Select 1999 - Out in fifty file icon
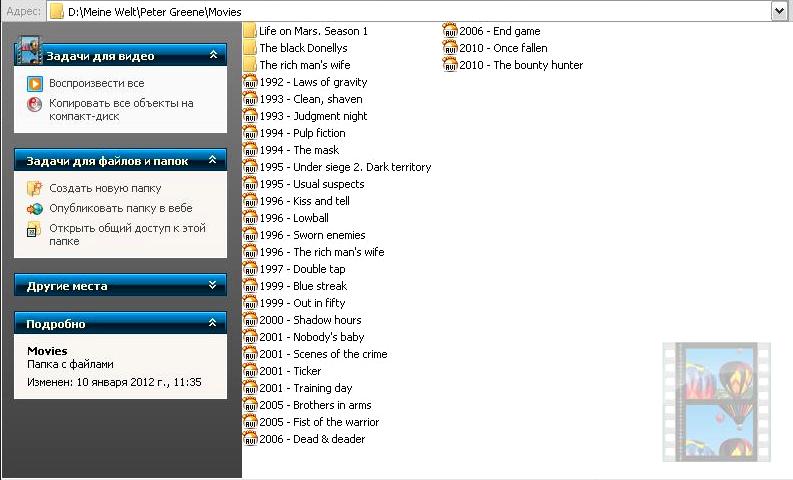The width and height of the screenshot is (793, 480). click(x=250, y=303)
